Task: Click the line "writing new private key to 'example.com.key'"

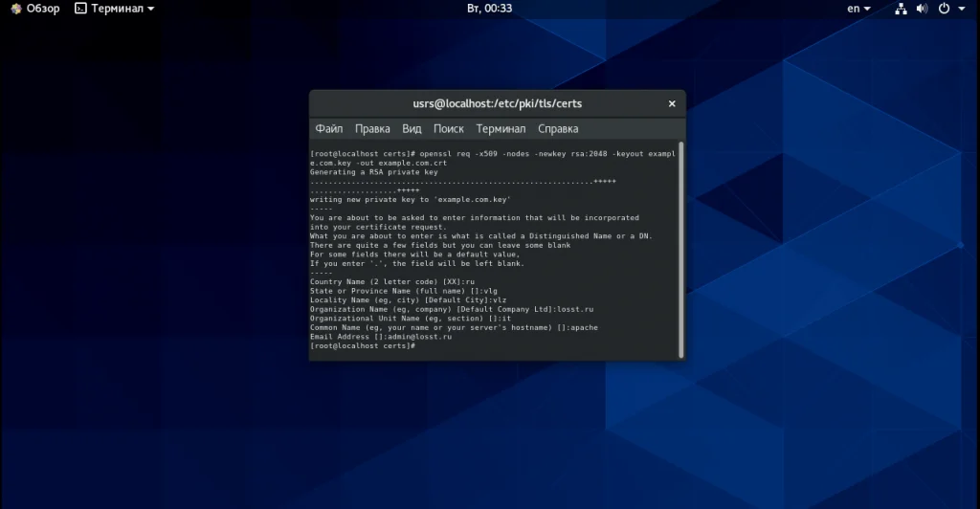Action: point(410,200)
